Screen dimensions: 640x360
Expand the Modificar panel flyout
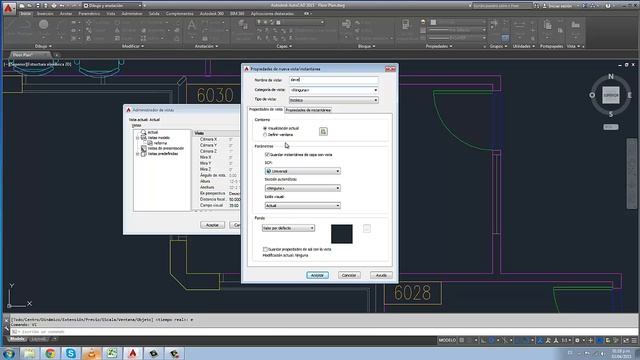133,46
